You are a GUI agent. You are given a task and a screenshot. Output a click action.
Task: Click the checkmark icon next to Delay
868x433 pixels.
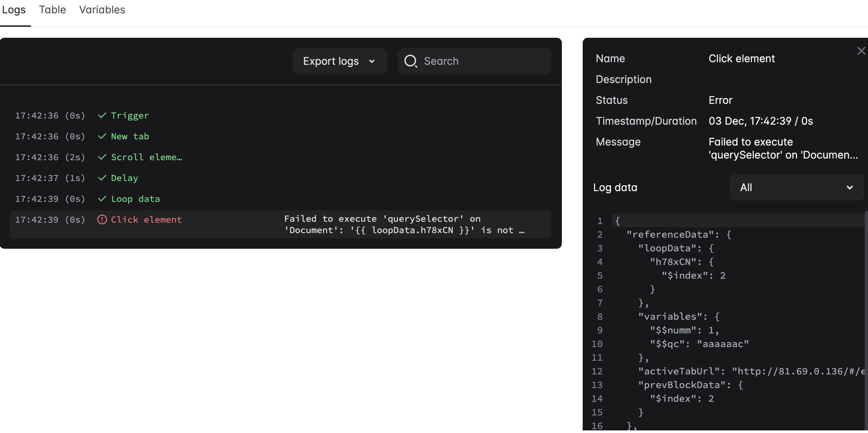click(x=102, y=178)
